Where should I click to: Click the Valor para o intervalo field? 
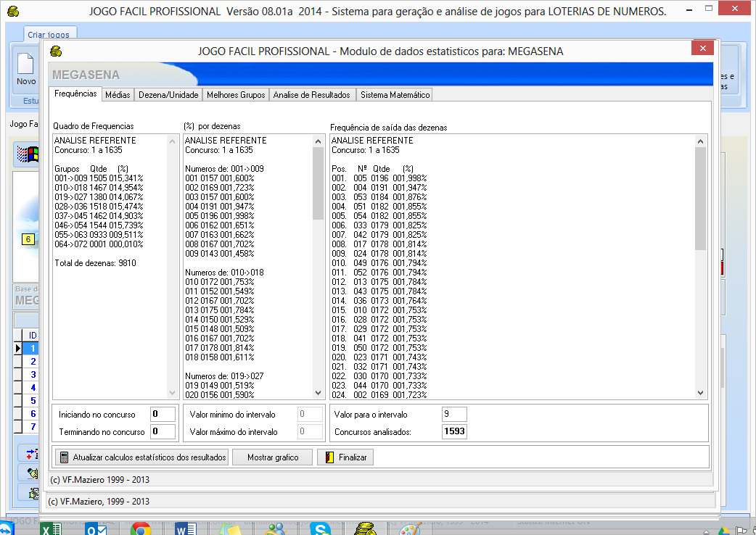454,415
